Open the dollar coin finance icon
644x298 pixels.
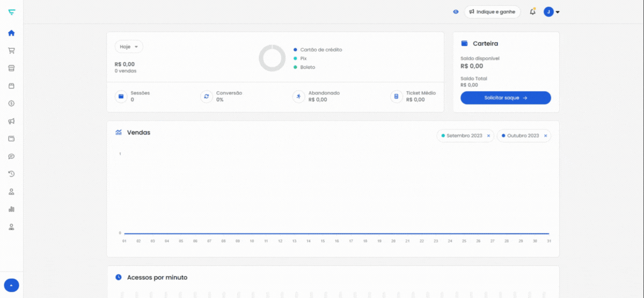coord(11,103)
